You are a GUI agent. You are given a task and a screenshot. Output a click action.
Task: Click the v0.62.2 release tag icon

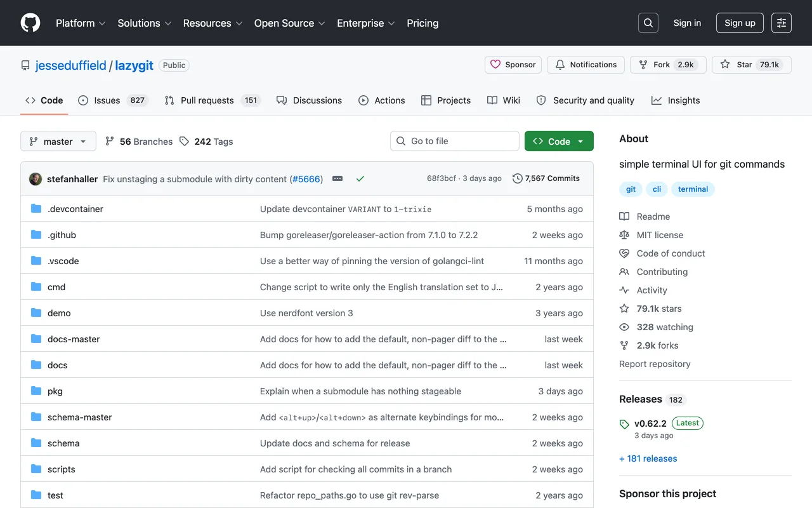(624, 424)
